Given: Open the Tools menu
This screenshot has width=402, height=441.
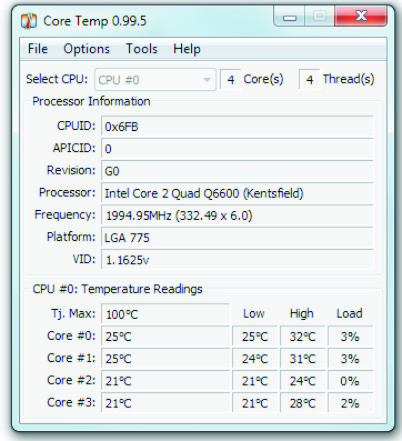Looking at the screenshot, I should pyautogui.click(x=141, y=49).
